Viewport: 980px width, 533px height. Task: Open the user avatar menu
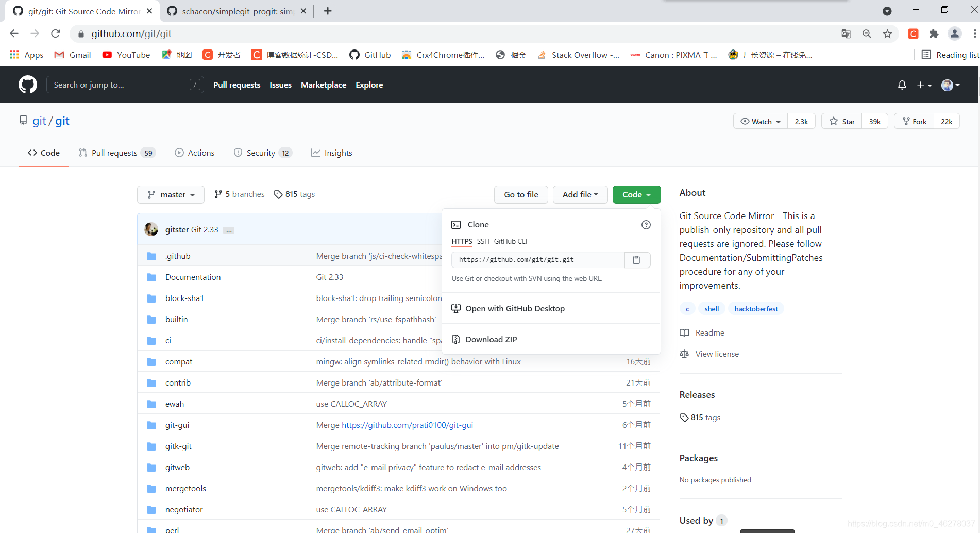click(951, 85)
